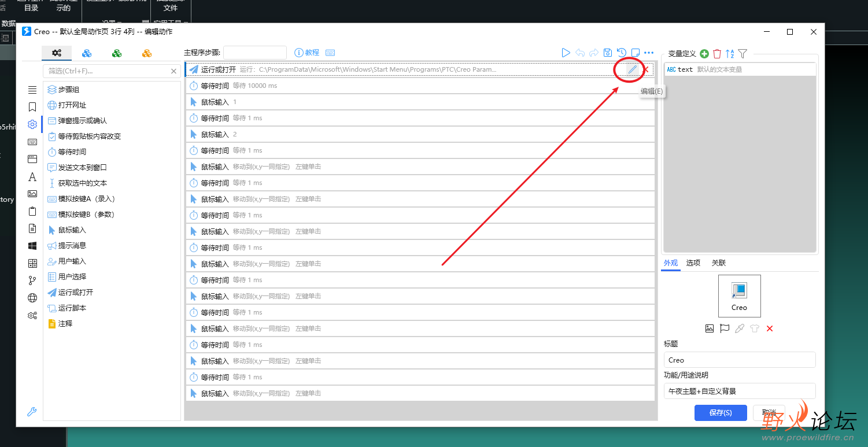Open the window category in sidebar
The height and width of the screenshot is (447, 868).
tap(32, 159)
